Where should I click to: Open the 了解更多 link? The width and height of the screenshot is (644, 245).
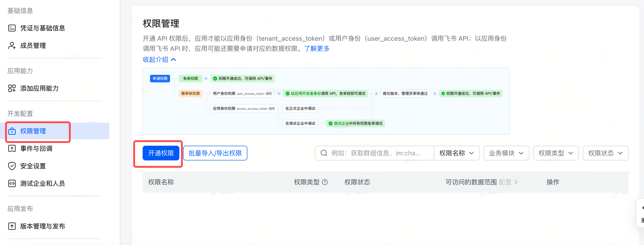tap(317, 48)
